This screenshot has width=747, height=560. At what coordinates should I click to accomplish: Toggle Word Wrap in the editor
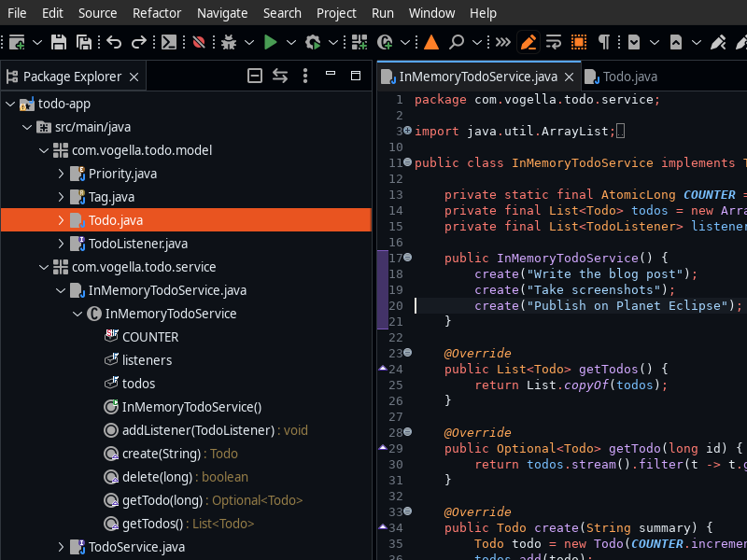pos(554,42)
